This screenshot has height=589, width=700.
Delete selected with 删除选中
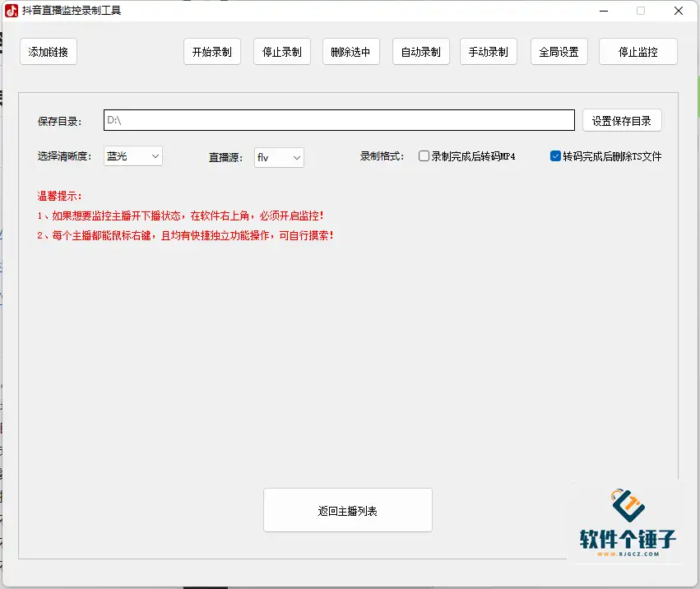[x=351, y=52]
